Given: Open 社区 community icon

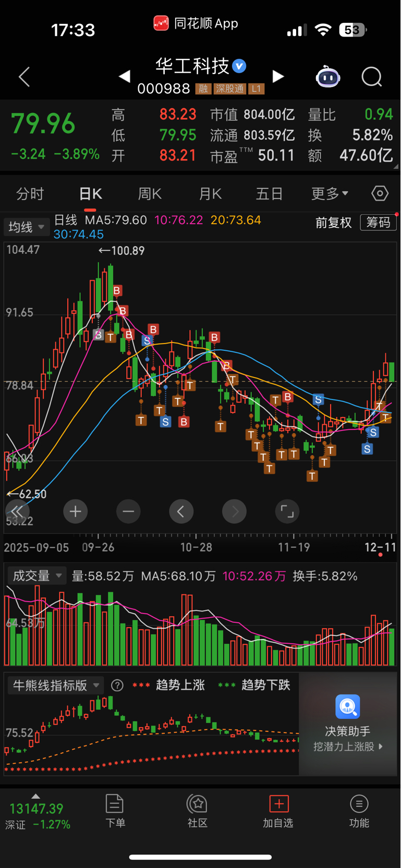Looking at the screenshot, I should [x=198, y=804].
